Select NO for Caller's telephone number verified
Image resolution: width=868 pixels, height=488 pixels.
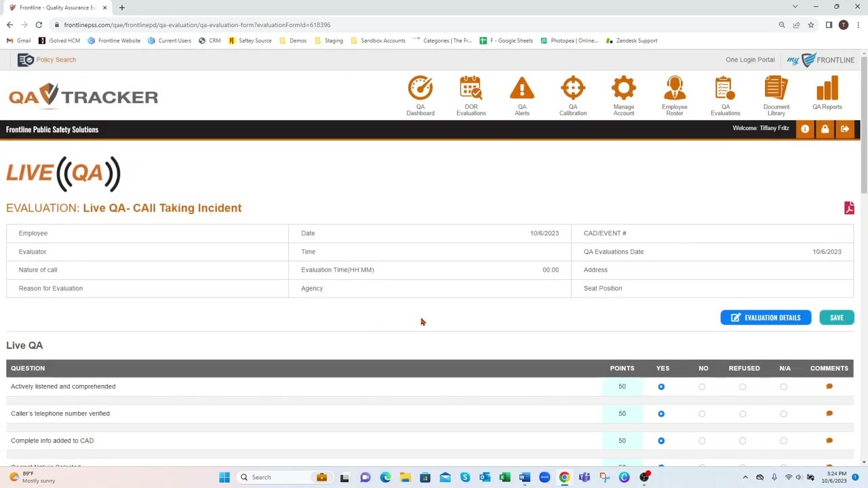[702, 413]
